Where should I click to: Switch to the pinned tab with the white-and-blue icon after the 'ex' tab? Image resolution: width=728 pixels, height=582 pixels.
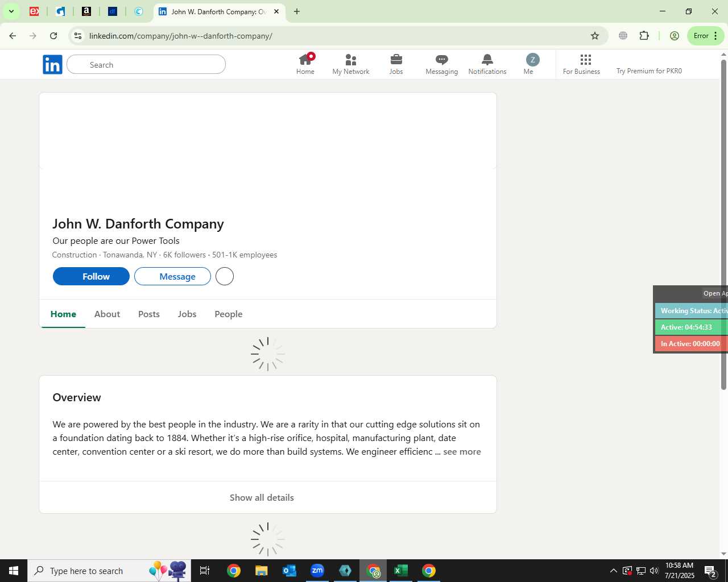pyautogui.click(x=60, y=11)
